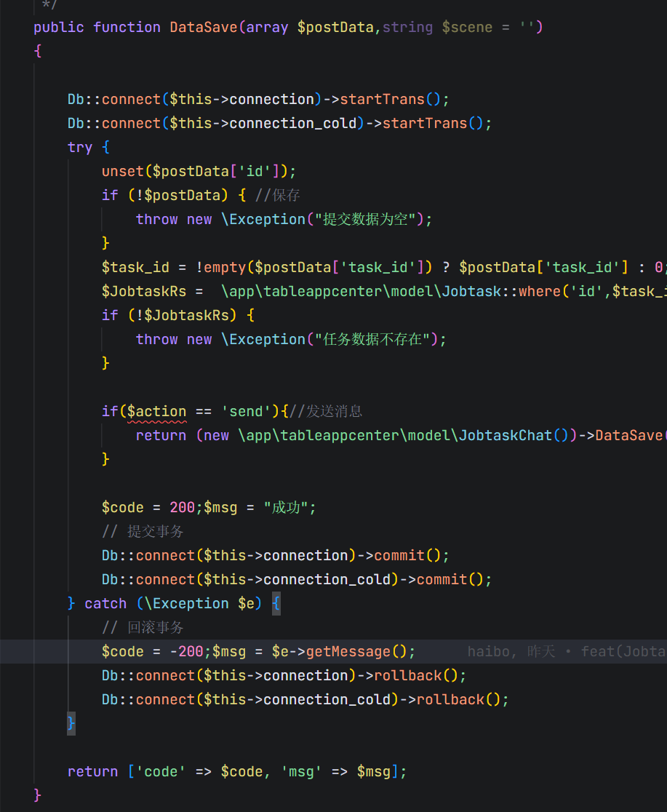This screenshot has width=667, height=812.
Task: Click the haibo git blame annotation
Action: 567,651
